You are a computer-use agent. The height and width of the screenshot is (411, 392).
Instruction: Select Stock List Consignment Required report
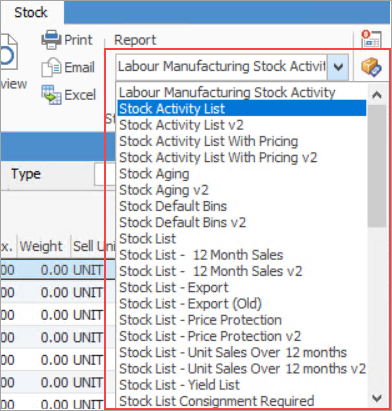[x=242, y=401]
